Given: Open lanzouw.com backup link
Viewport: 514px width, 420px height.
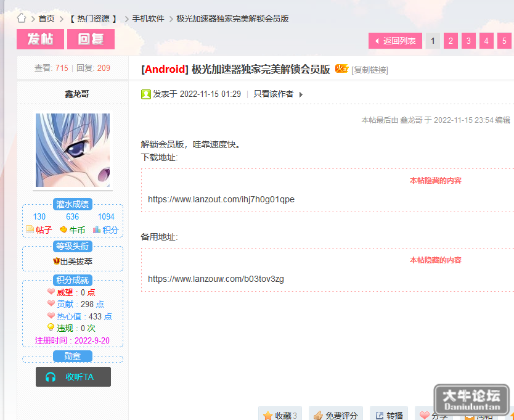Looking at the screenshot, I should click(x=216, y=279).
